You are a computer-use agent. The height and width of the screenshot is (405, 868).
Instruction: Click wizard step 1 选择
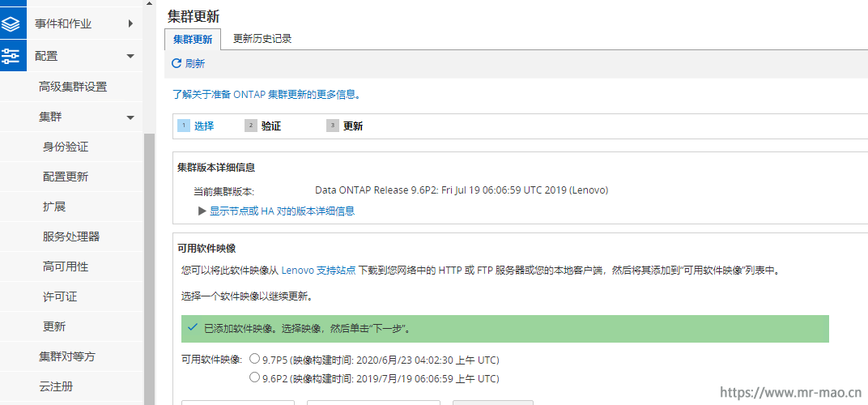tap(196, 126)
